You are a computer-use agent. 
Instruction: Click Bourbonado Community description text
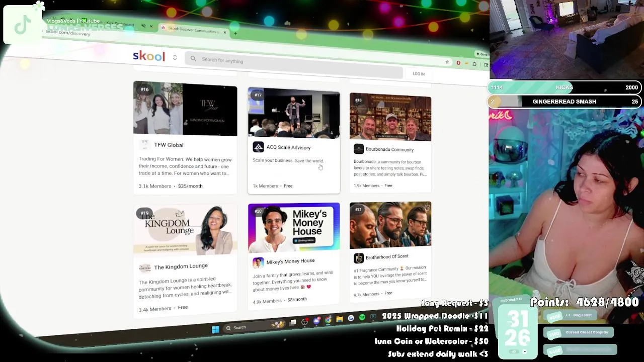point(390,168)
